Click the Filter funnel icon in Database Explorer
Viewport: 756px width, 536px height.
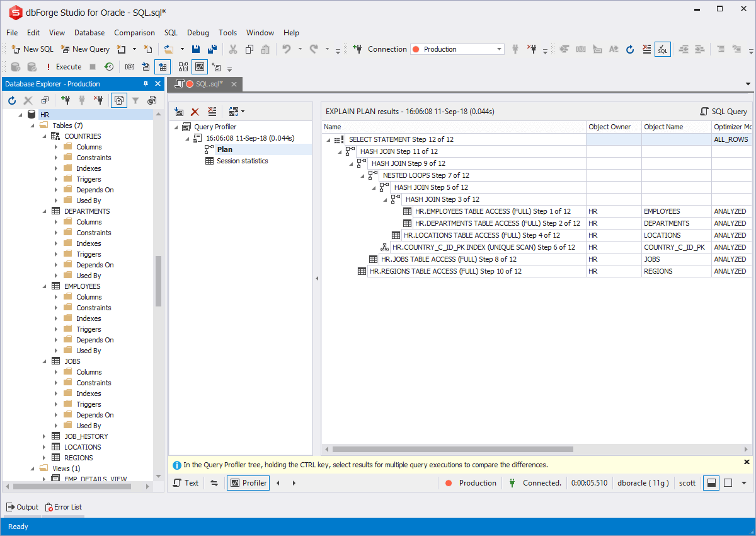135,100
